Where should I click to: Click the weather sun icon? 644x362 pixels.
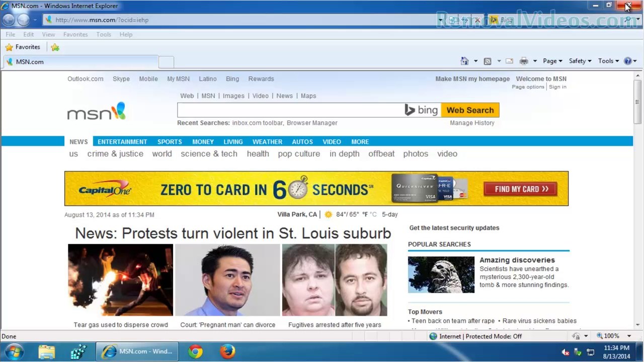tap(329, 215)
